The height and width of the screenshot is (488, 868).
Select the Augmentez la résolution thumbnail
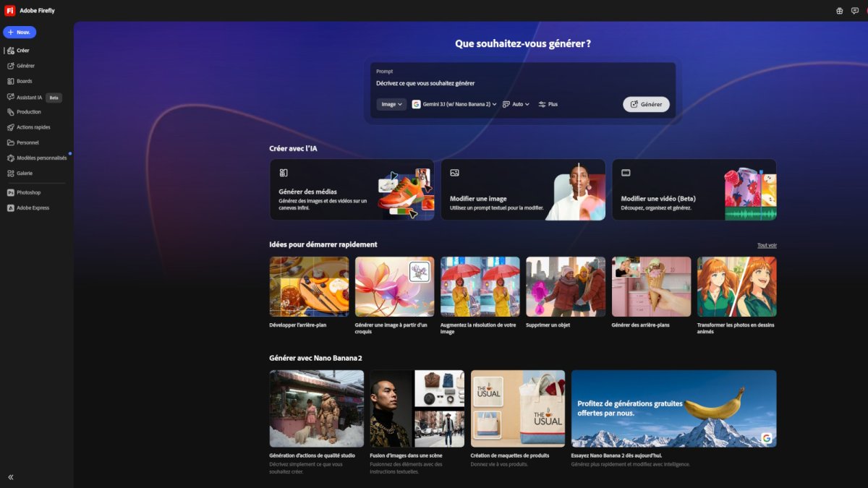[480, 286]
